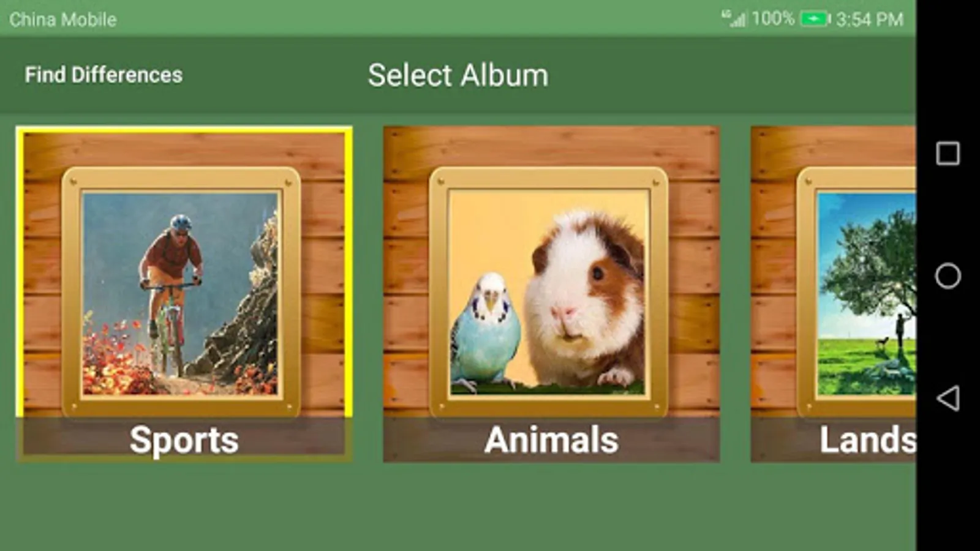
Task: Click the Find Differences title text
Action: point(104,75)
